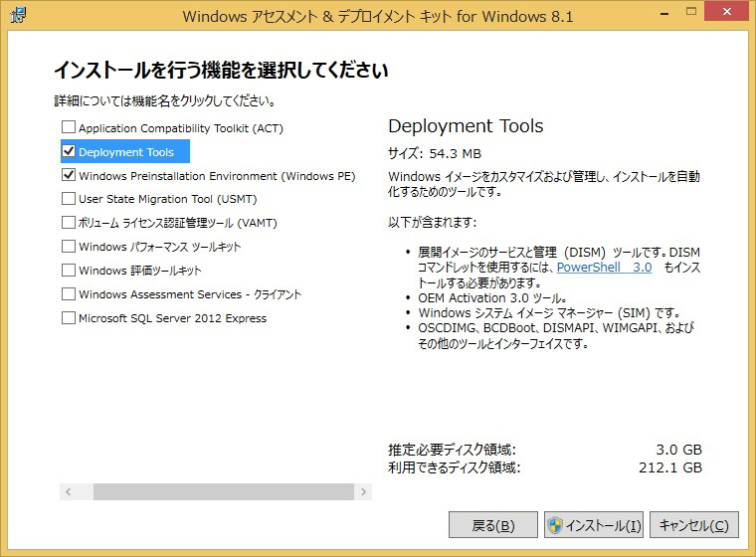The image size is (756, 557).
Task: Uncheck Windows Preinstallation Environment (Windows PE)
Action: [x=69, y=175]
